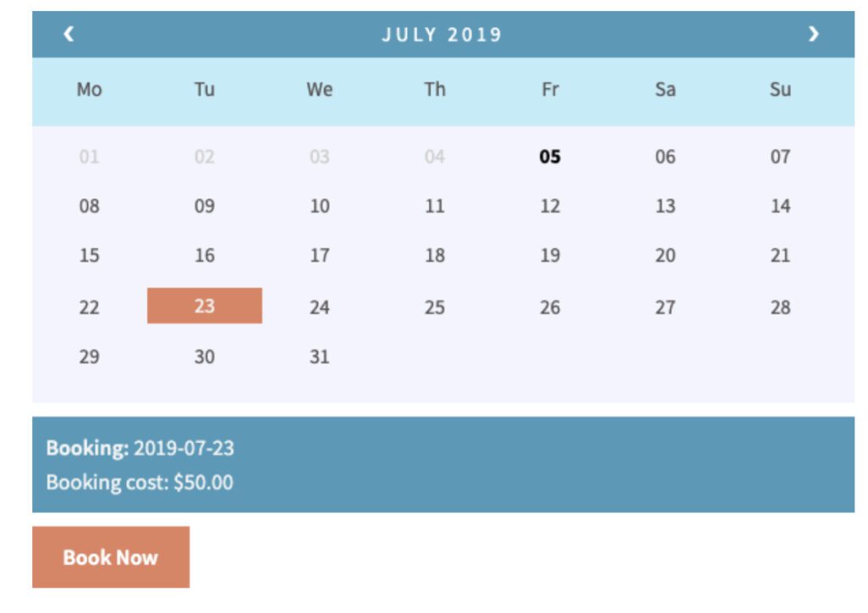Select July 5 on the calendar

point(550,157)
